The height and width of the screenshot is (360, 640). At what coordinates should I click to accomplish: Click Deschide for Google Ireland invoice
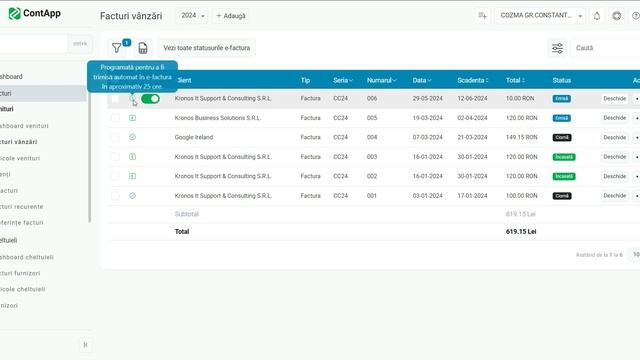click(614, 138)
